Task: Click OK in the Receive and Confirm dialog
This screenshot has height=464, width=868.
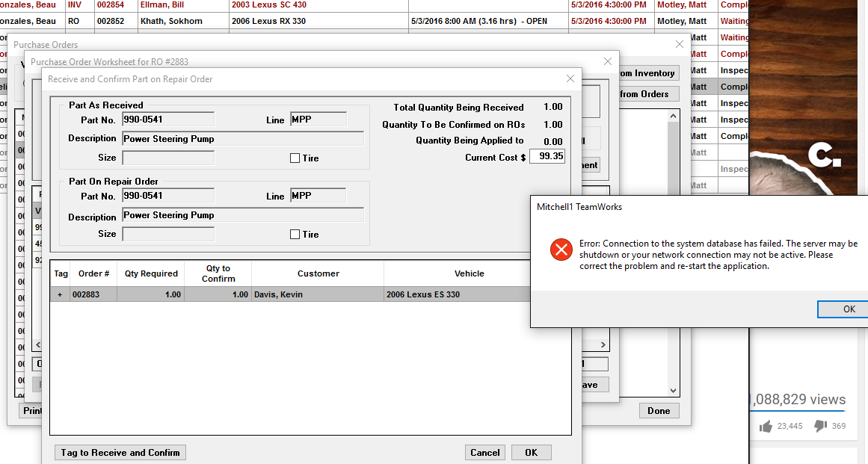Action: point(532,452)
